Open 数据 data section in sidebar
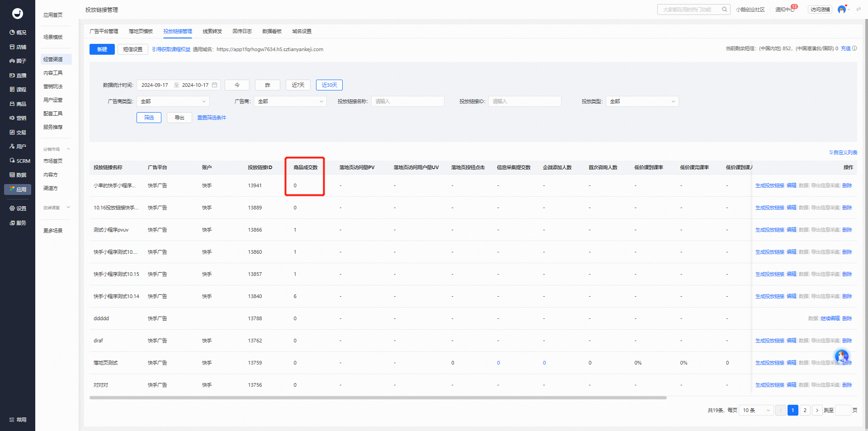Viewport: 868px width, 431px height. [18, 175]
